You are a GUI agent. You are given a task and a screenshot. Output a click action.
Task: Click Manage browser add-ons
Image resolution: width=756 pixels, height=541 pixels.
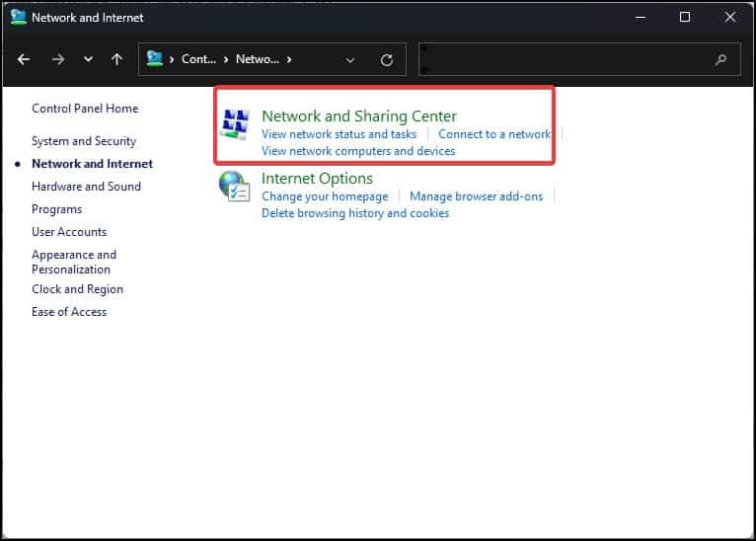point(477,196)
